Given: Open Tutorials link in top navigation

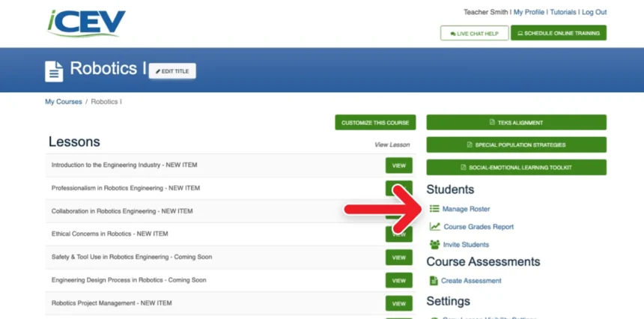Looking at the screenshot, I should tap(563, 13).
